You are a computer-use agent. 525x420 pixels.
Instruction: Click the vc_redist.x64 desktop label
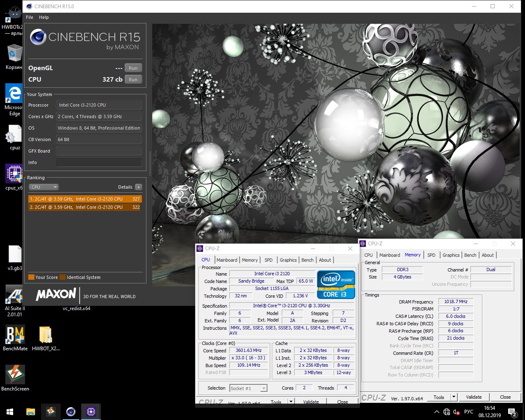click(x=76, y=308)
